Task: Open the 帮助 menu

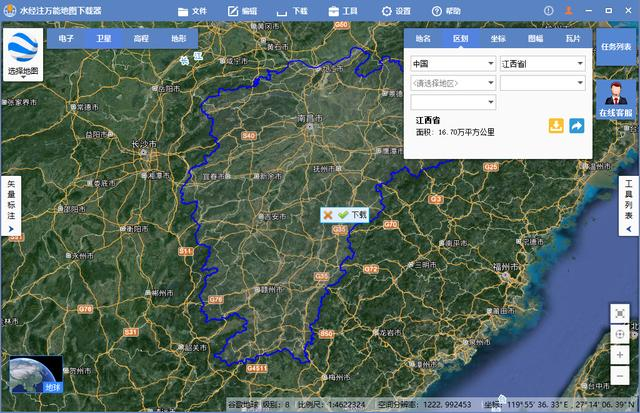Action: click(446, 11)
